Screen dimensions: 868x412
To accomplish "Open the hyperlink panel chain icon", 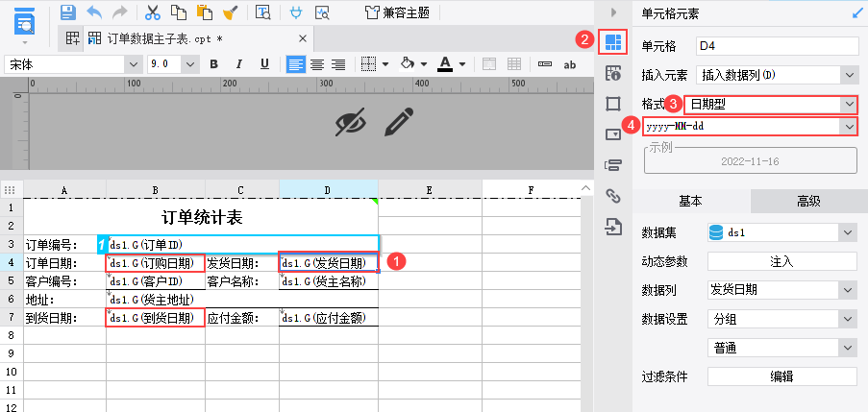I will click(613, 195).
